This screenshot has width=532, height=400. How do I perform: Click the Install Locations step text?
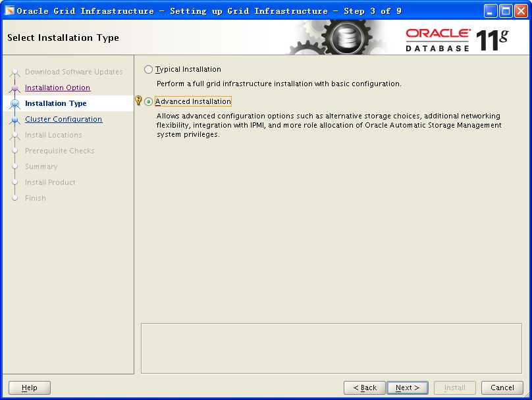(53, 135)
